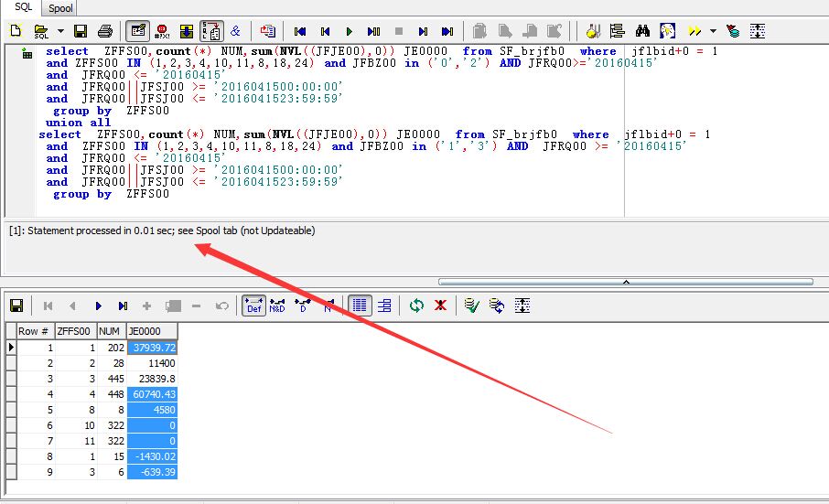Click the insert record plus icon

(x=147, y=306)
